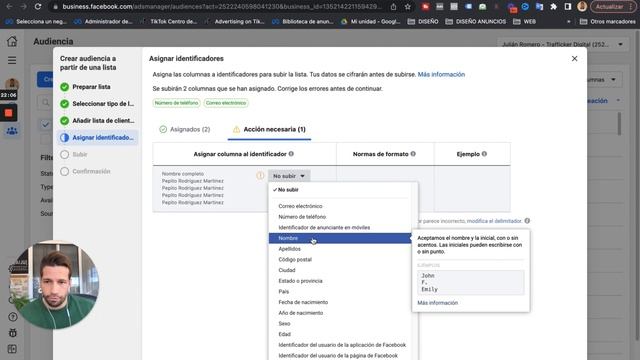Select the Asignar identificadores step

coord(97,138)
